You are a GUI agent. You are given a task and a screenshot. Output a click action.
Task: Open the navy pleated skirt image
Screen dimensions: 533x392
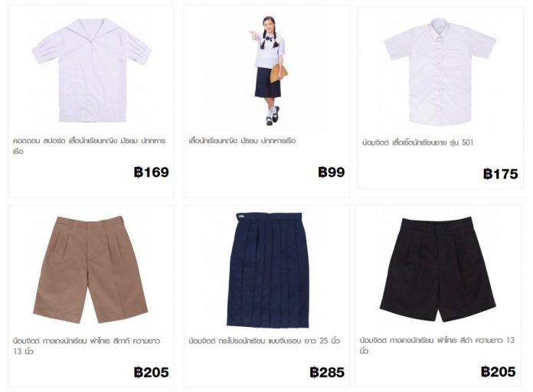pos(268,270)
